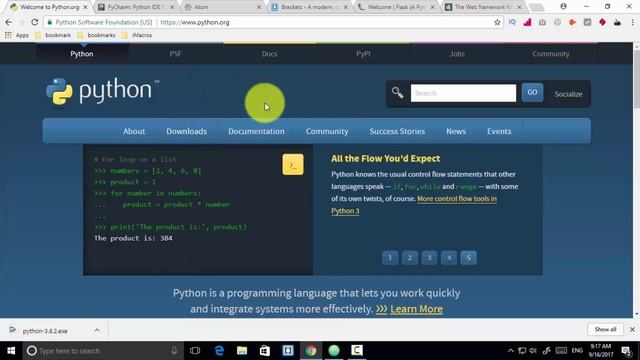
Task: Show hidden system tray icons
Action: click(x=510, y=351)
